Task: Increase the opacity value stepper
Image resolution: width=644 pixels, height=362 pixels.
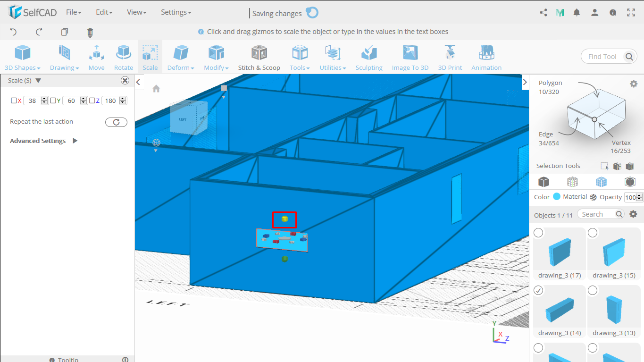Action: coord(640,195)
